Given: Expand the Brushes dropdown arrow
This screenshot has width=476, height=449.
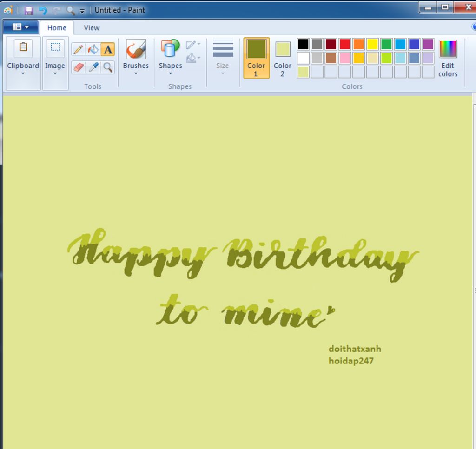Looking at the screenshot, I should 136,73.
